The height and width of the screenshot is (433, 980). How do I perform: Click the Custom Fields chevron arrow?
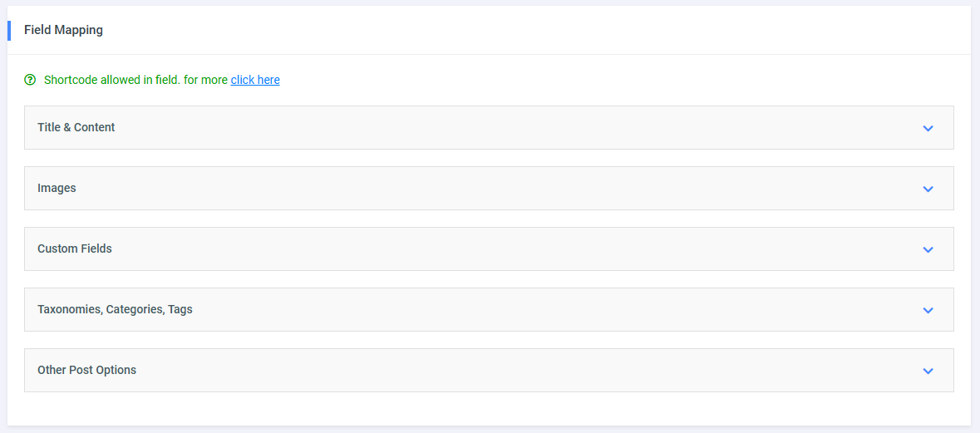pos(928,249)
